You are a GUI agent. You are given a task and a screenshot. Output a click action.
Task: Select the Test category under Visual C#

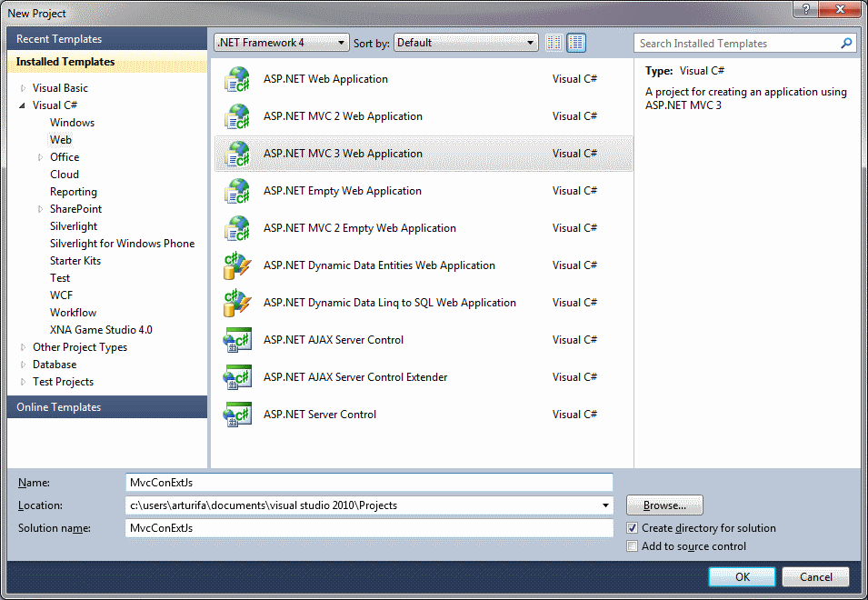tap(60, 278)
